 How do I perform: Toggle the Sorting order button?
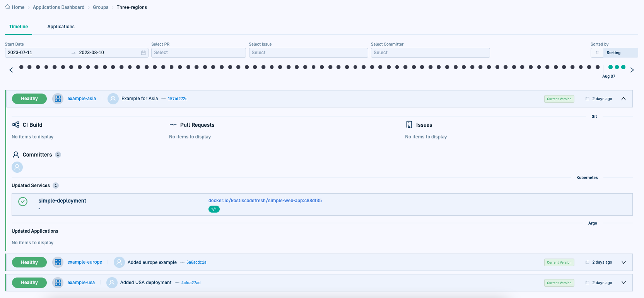pos(597,53)
